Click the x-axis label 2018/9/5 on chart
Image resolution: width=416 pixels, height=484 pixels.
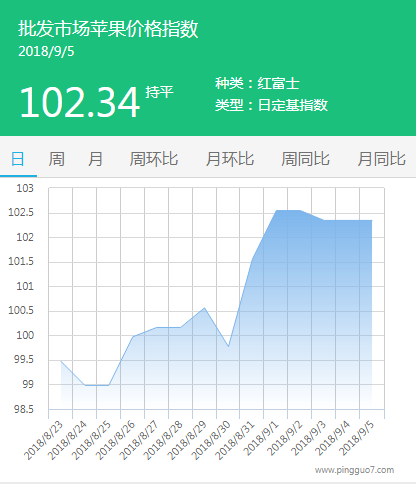(x=357, y=438)
